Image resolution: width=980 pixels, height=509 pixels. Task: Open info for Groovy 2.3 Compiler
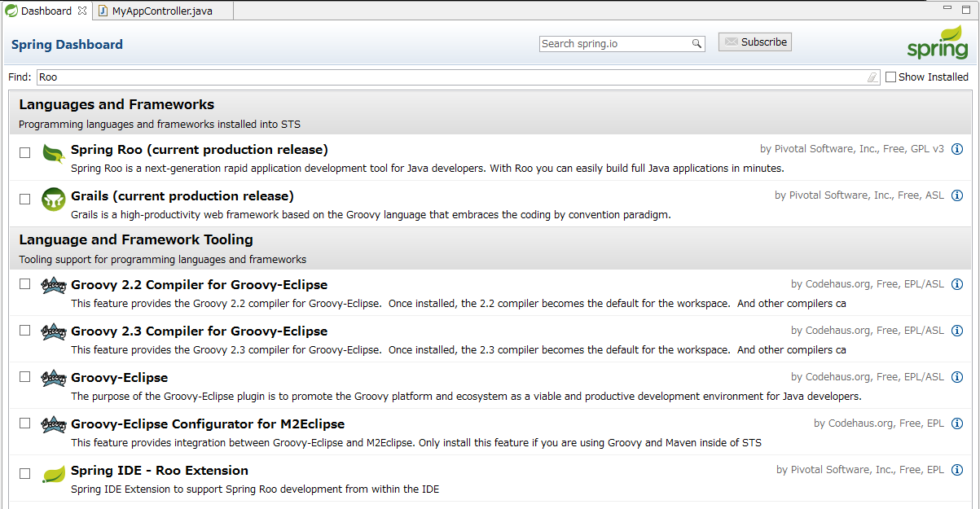pos(957,331)
